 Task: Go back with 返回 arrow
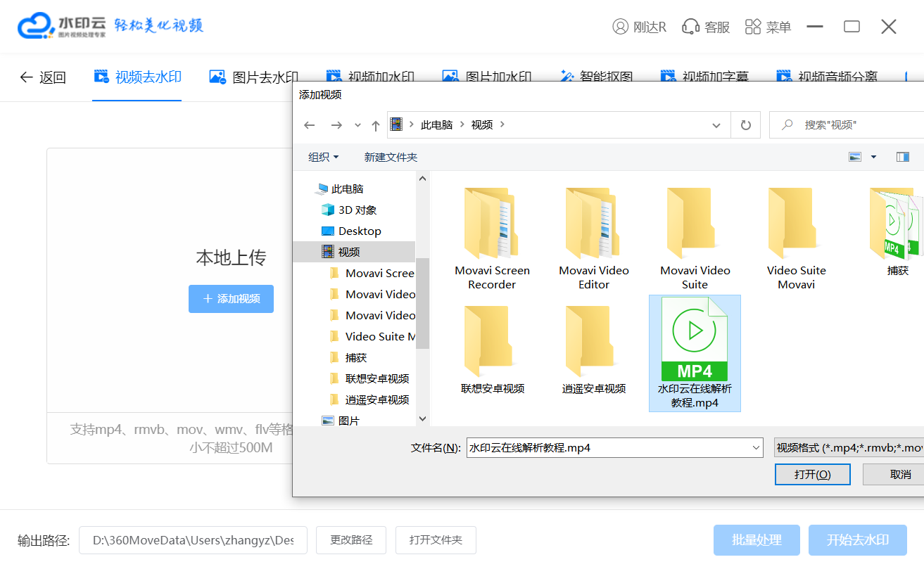coord(43,77)
